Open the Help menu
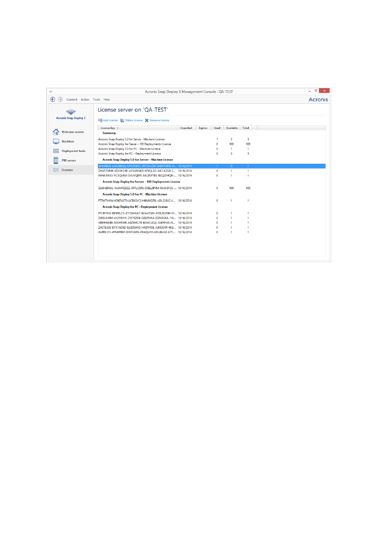392x554 pixels. (107, 99)
